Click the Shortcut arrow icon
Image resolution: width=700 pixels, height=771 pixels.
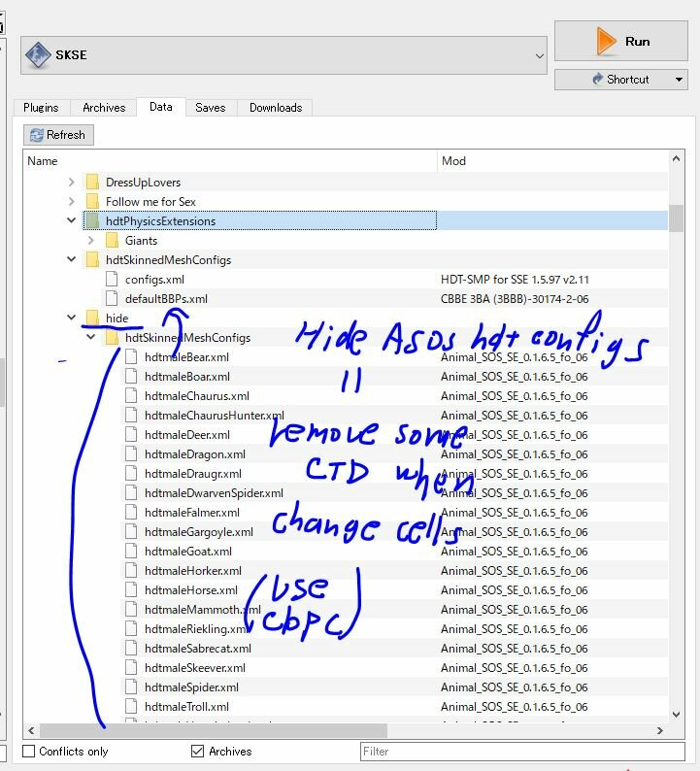click(597, 79)
